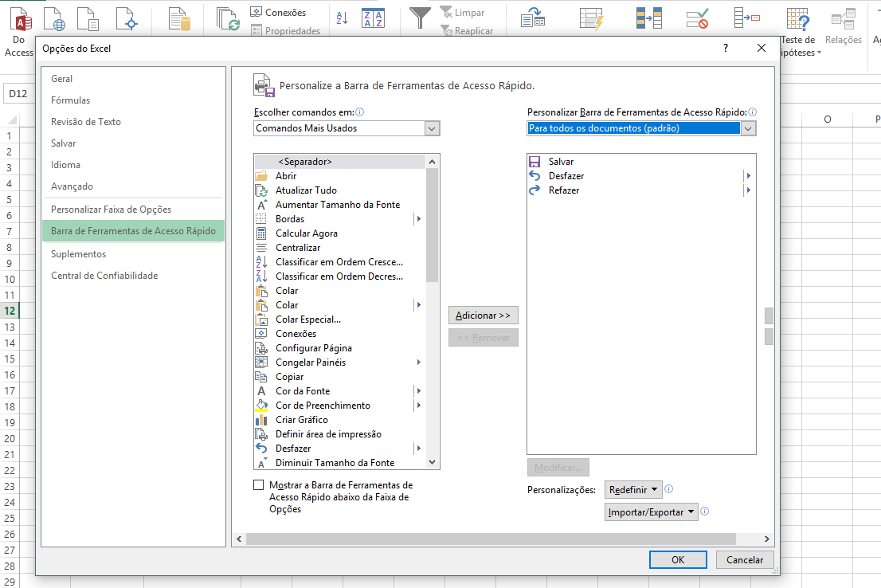
Task: Open Teste de Hipóteses dropdown arrow
Action: 819,53
